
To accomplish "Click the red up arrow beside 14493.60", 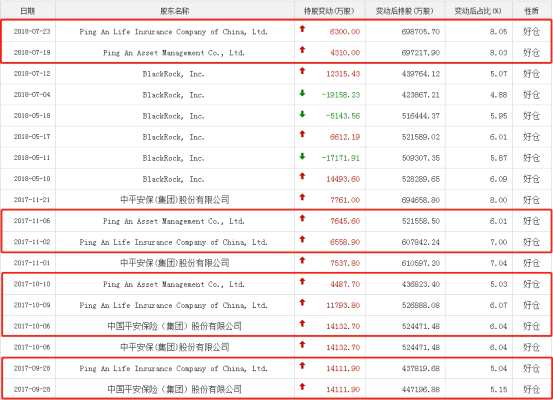I will pos(302,176).
